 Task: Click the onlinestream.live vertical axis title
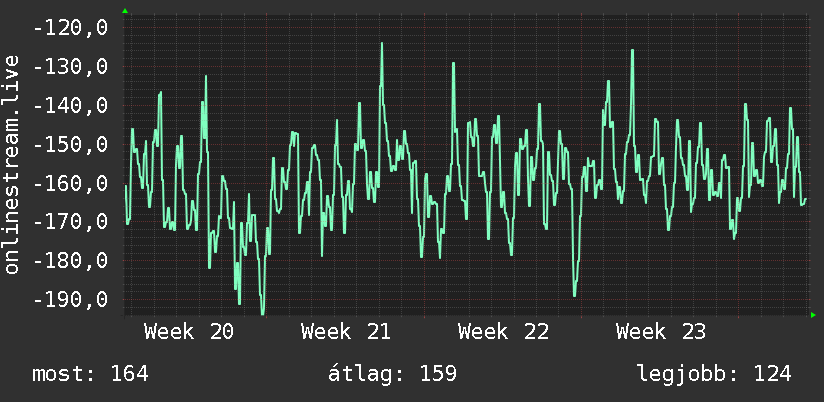(11, 164)
